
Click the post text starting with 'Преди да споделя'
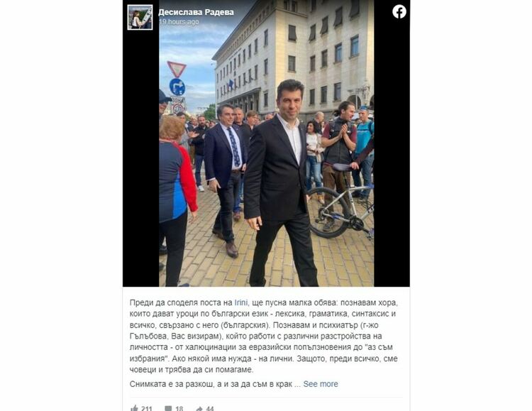(264, 336)
